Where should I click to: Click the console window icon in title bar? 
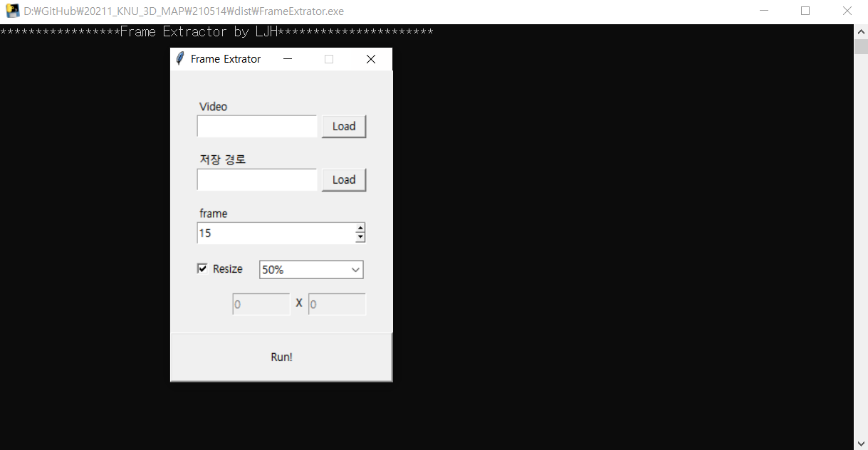(x=13, y=11)
